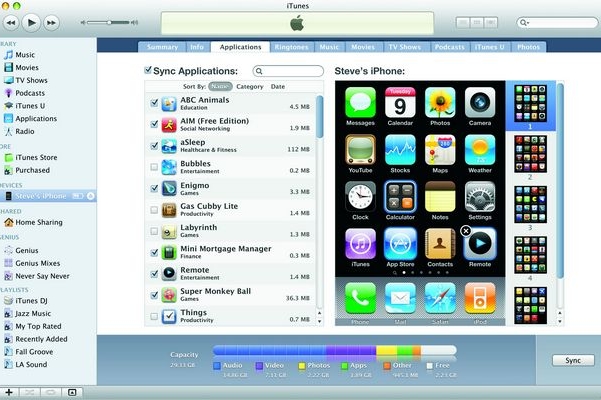Open the Movies tab
Screen dimensions: 601x400
(x=363, y=47)
